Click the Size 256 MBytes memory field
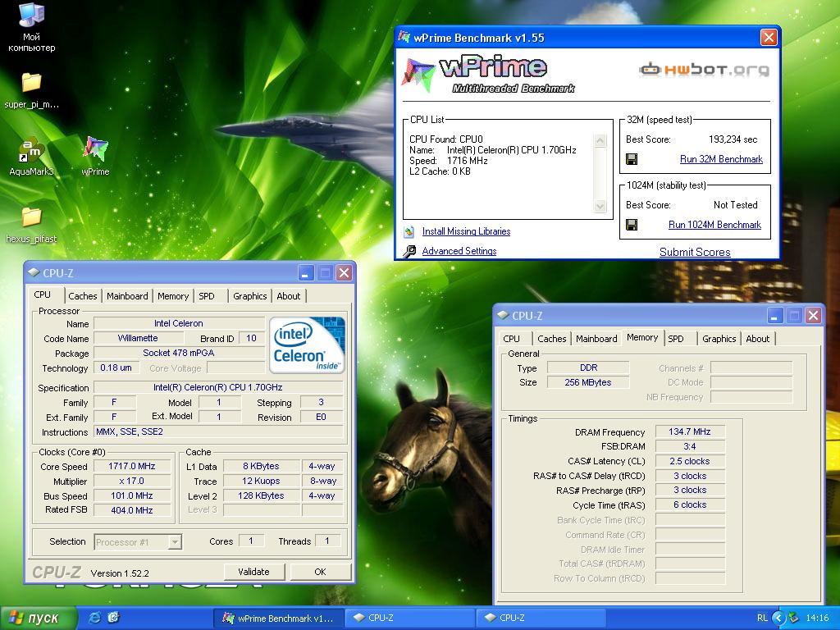Image resolution: width=840 pixels, height=630 pixels. pyautogui.click(x=587, y=382)
